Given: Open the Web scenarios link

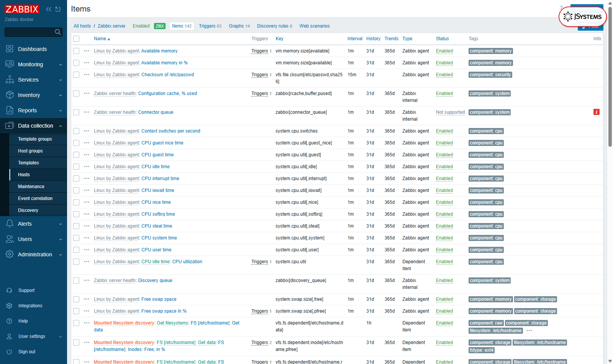Looking at the screenshot, I should pos(315,26).
